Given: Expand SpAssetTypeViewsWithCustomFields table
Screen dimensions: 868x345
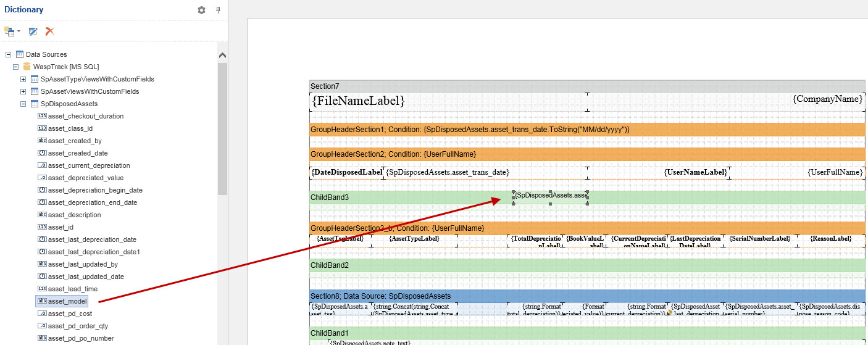Looking at the screenshot, I should [x=23, y=79].
